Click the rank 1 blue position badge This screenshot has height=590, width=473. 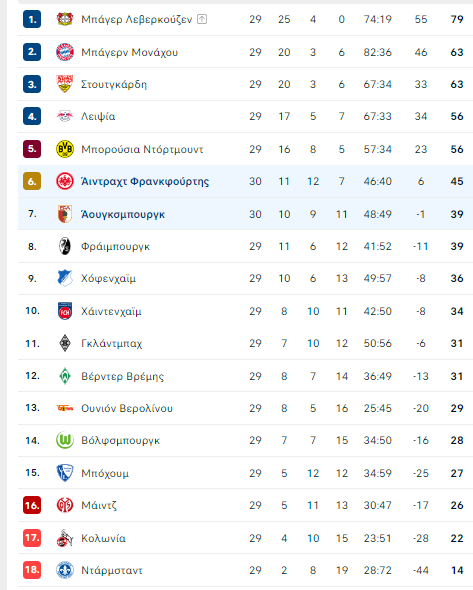click(x=32, y=19)
